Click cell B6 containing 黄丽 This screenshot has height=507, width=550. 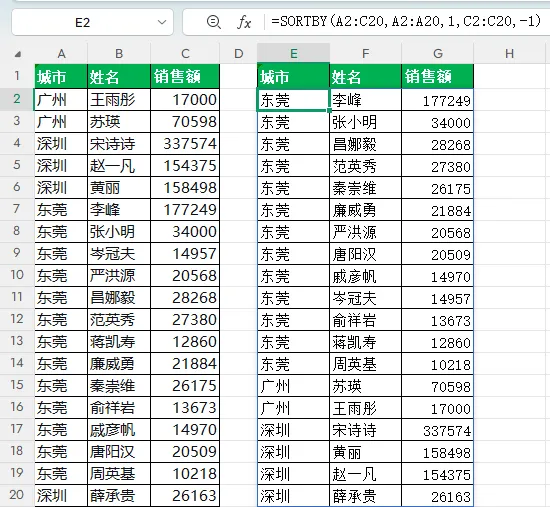(x=119, y=188)
